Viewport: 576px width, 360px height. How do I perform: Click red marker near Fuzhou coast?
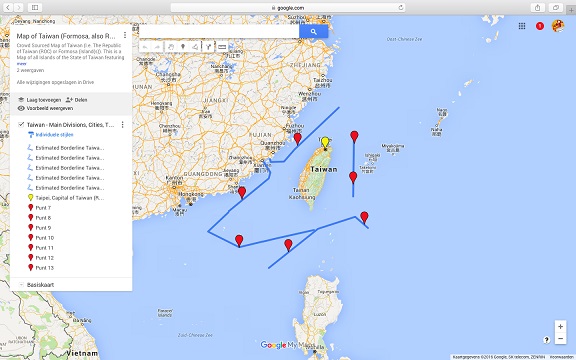(298, 138)
